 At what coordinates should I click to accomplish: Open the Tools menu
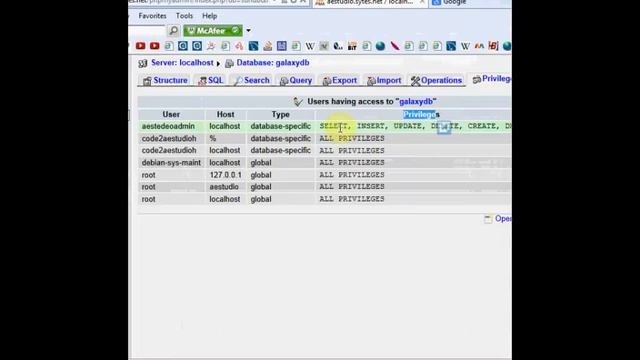184,16
